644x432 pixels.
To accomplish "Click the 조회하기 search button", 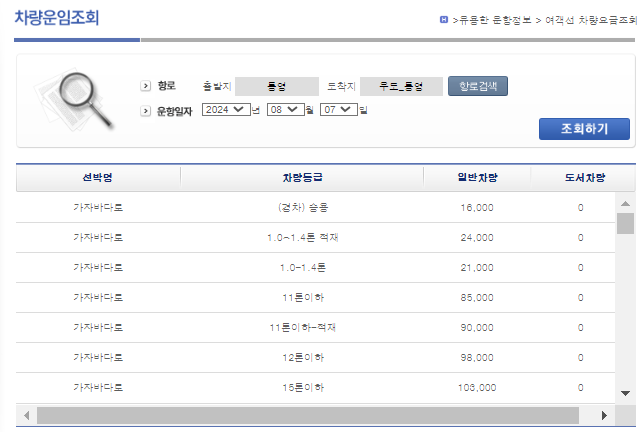I will (584, 129).
